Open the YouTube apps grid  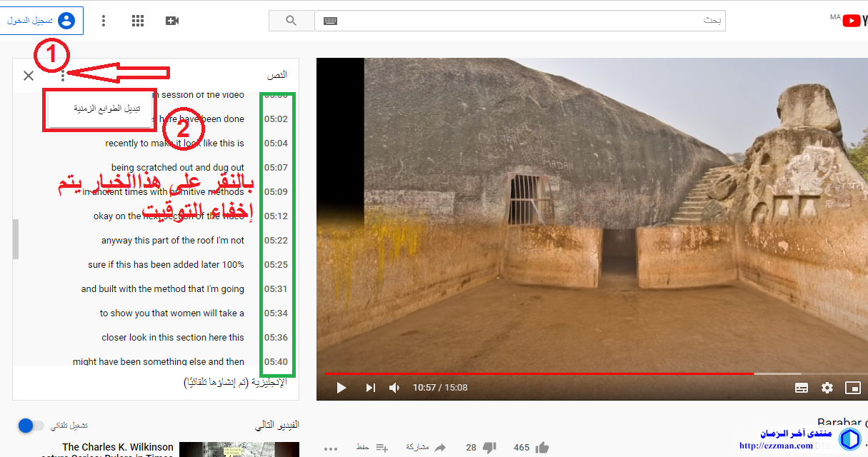(x=138, y=21)
